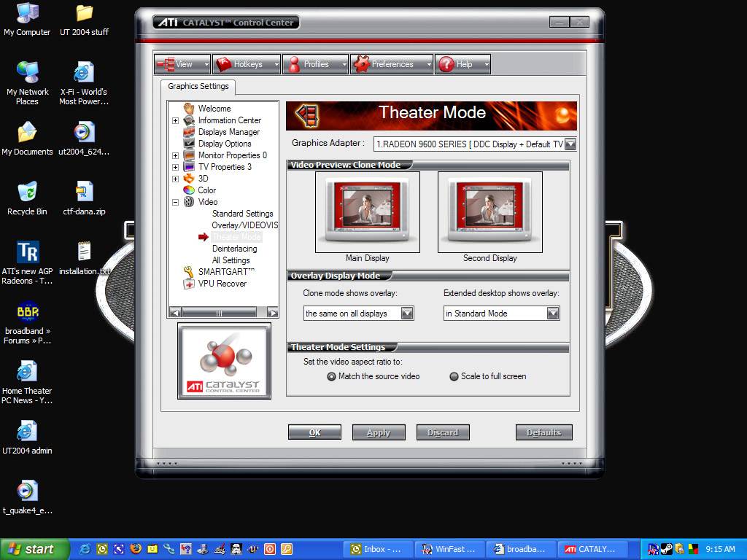Click Firefox quick launch icon
Viewport: 747px width, 560px height.
136,549
